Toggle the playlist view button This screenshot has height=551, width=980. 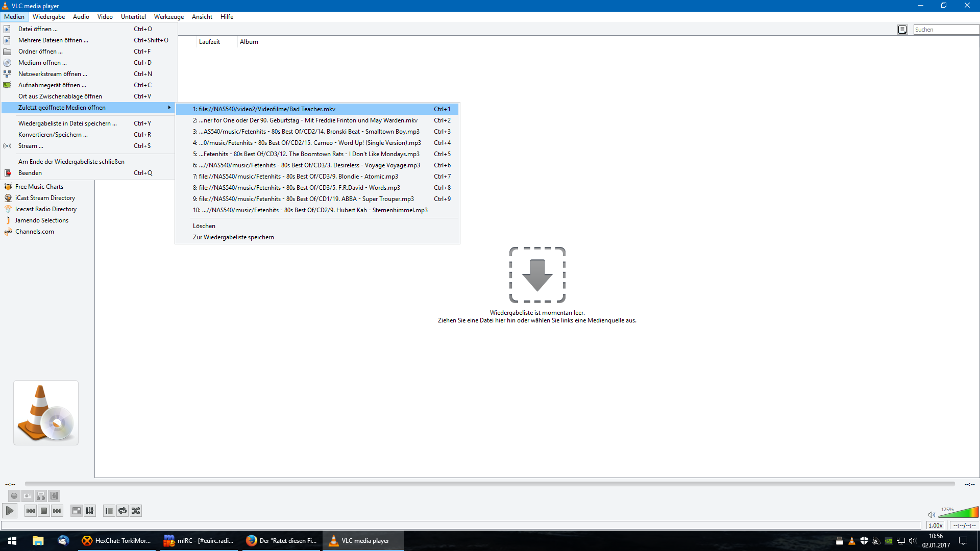point(109,511)
